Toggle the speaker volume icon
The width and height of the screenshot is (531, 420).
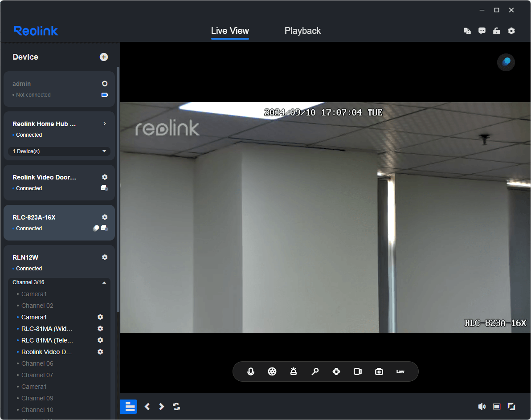(482, 407)
